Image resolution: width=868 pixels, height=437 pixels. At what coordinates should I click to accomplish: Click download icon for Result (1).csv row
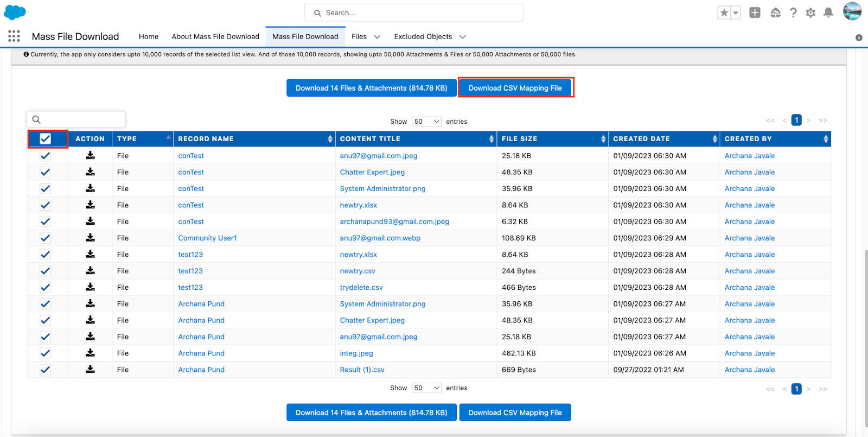tap(90, 369)
